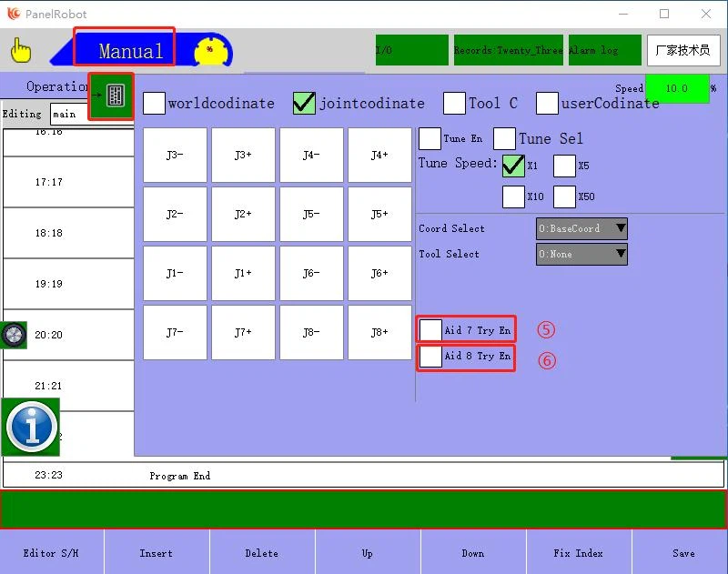
Task: Click the hand pointer icon at top left
Action: 20,51
